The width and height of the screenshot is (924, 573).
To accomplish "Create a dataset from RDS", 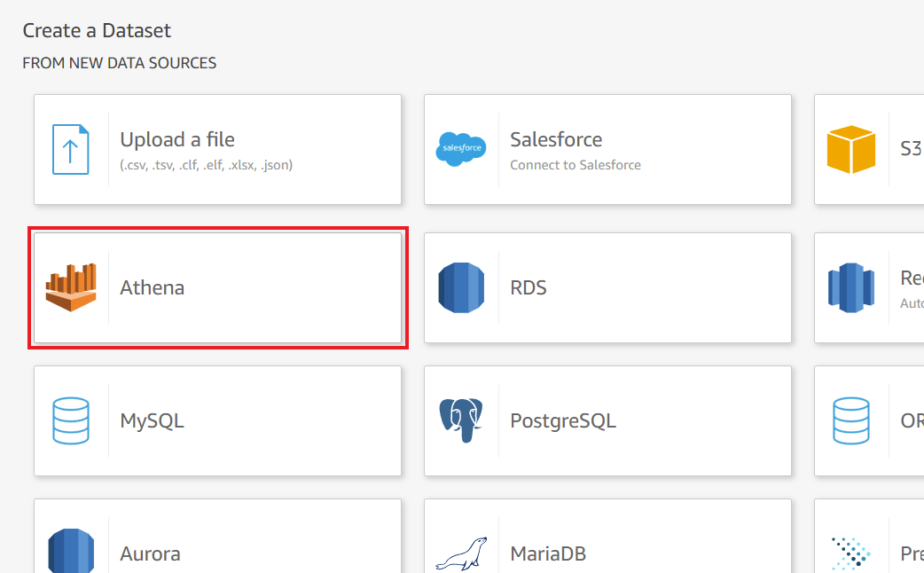I will [x=607, y=286].
